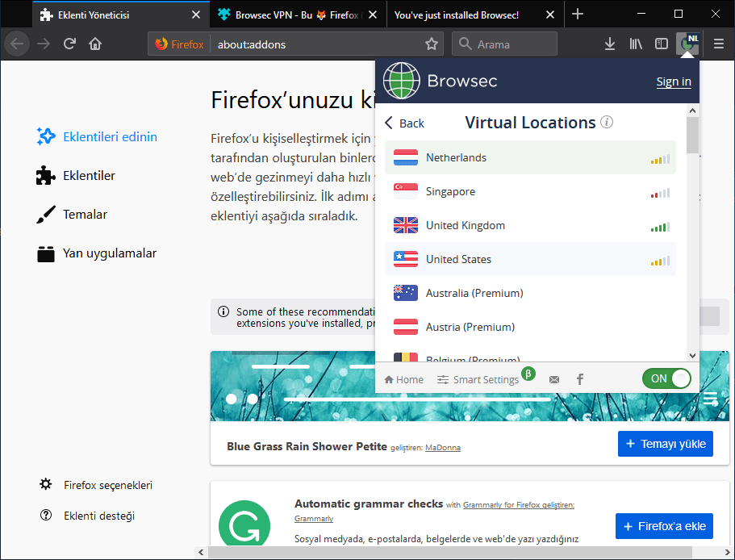Viewport: 735px width, 560px height.
Task: Open Smart Settings in Browsec
Action: click(478, 379)
